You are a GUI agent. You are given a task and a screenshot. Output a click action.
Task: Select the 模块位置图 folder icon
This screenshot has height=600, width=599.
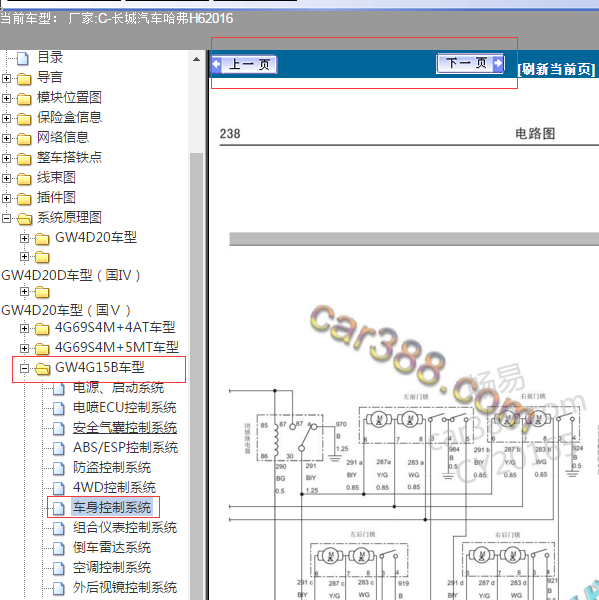point(24,99)
